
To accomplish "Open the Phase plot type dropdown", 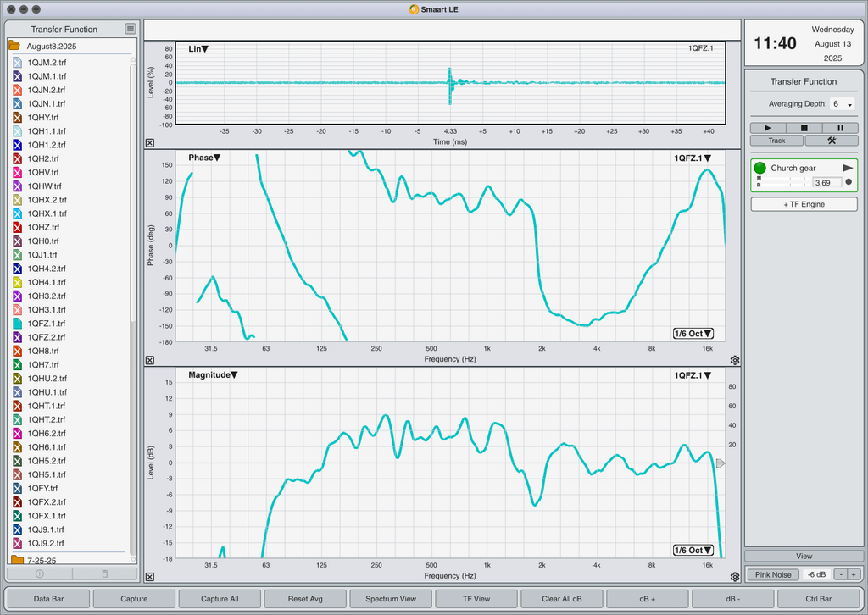I will pos(204,158).
